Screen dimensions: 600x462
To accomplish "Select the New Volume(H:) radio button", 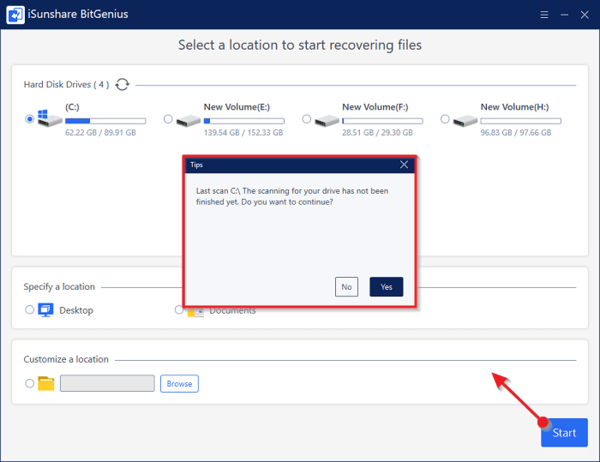I will click(445, 119).
